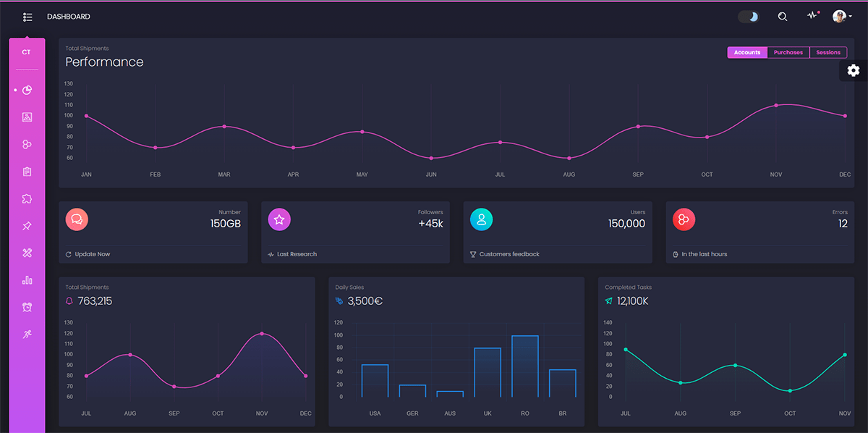This screenshot has width=868, height=433.
Task: Expand the user avatar profile dropdown
Action: pyautogui.click(x=839, y=16)
